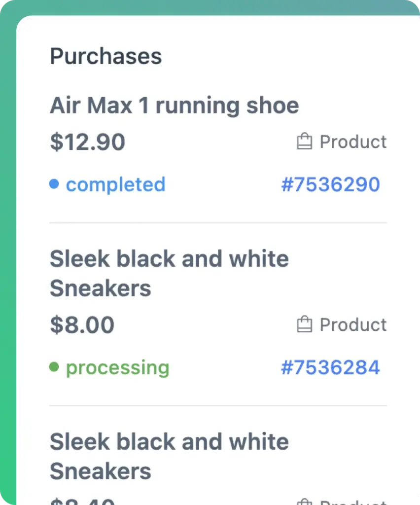Click the Air Max 1 running shoe title
This screenshot has width=420, height=505.
(174, 105)
